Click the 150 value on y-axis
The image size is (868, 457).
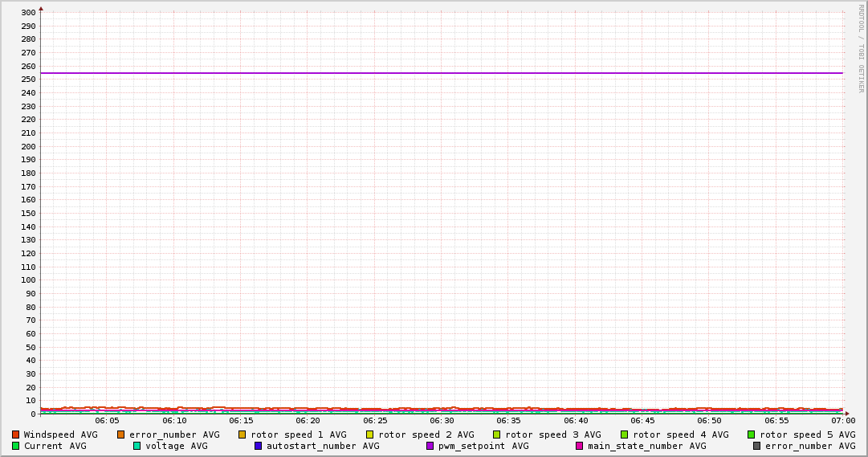point(28,214)
